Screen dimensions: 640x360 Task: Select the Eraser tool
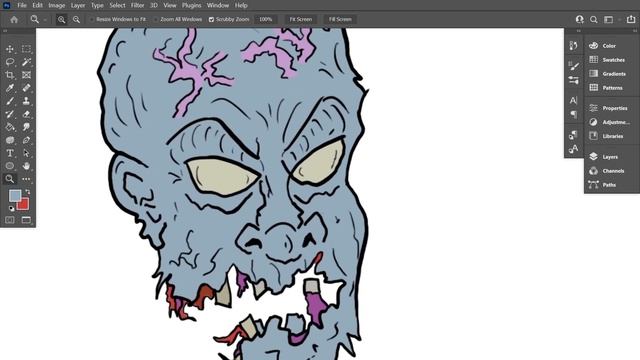point(26,114)
